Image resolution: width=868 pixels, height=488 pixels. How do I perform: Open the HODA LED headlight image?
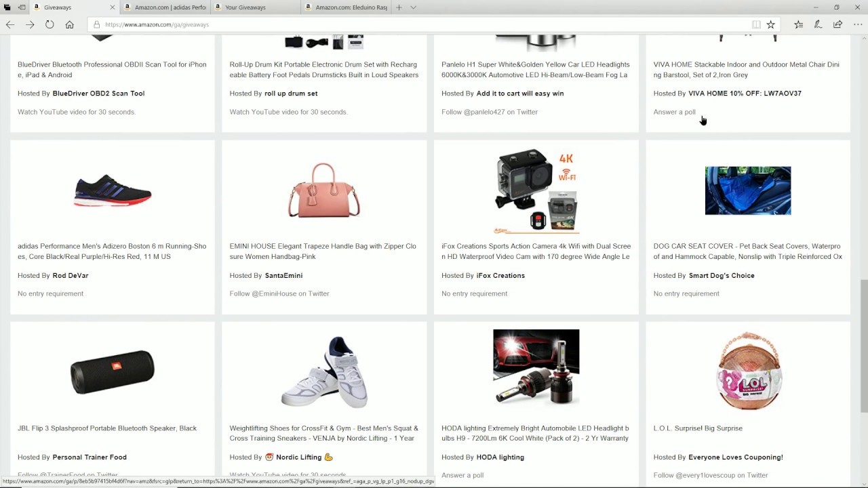tap(536, 367)
